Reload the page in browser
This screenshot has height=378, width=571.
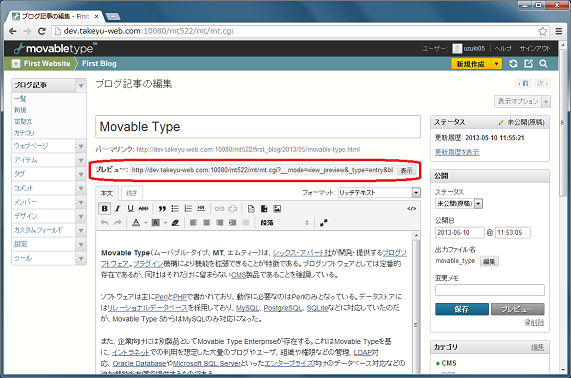(42, 31)
